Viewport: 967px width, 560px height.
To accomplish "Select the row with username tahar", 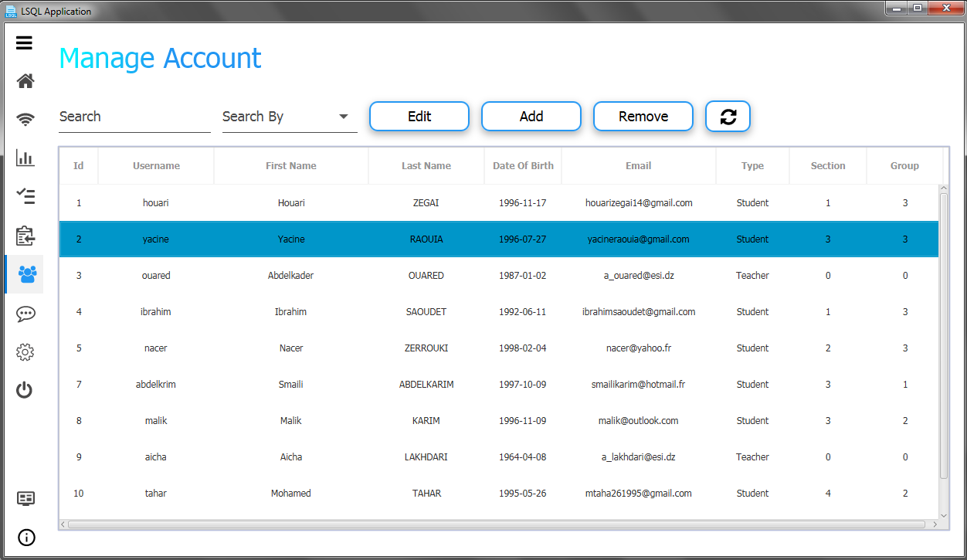I will coord(499,494).
